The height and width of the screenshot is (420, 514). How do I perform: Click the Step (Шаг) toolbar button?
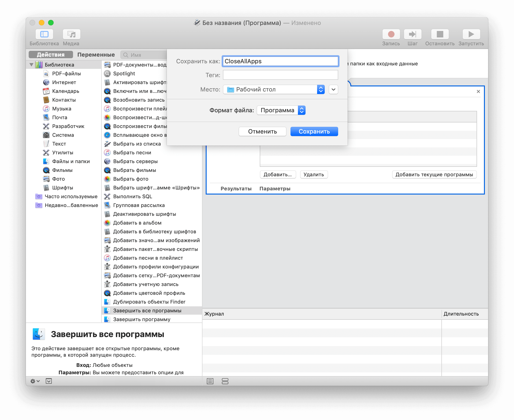coord(412,34)
